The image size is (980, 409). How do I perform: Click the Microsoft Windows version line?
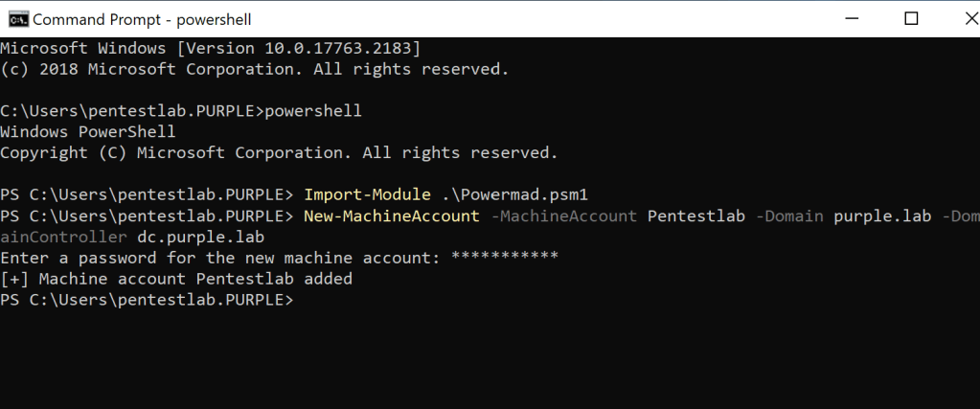pos(210,47)
